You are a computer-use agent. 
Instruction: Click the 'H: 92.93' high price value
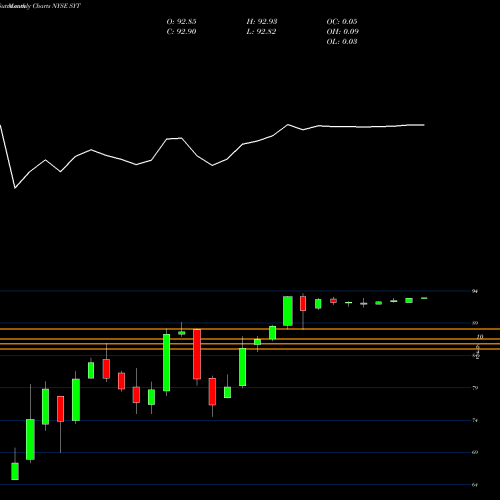pos(262,22)
